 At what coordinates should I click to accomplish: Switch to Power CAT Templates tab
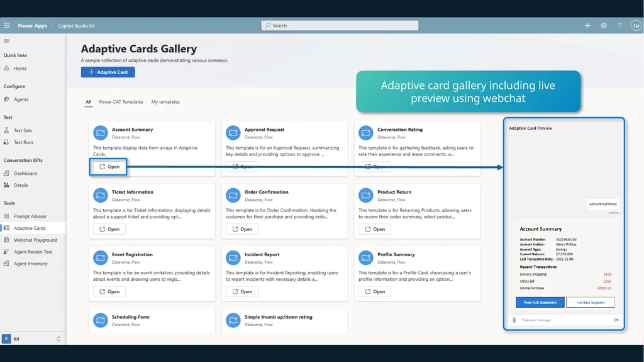pyautogui.click(x=121, y=102)
